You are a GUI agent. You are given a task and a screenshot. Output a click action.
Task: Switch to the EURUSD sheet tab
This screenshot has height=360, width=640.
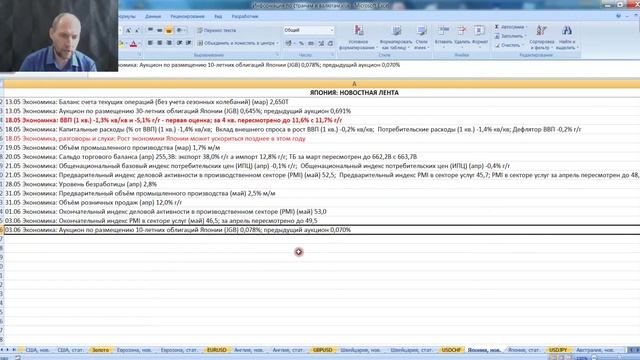217,350
